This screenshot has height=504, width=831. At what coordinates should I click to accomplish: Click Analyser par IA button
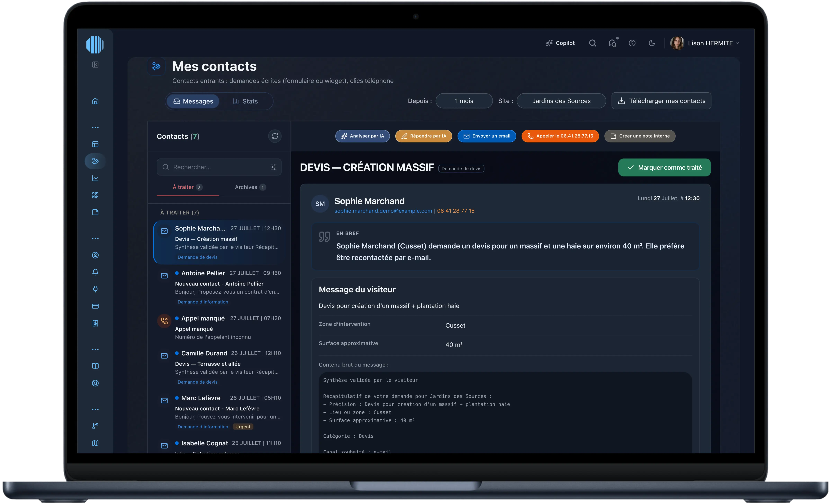tap(363, 136)
